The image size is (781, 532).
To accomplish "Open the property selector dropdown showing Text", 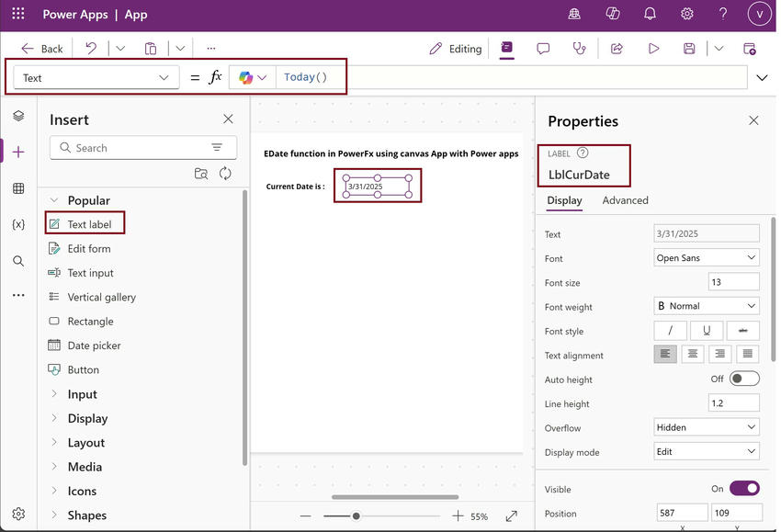I will (96, 78).
